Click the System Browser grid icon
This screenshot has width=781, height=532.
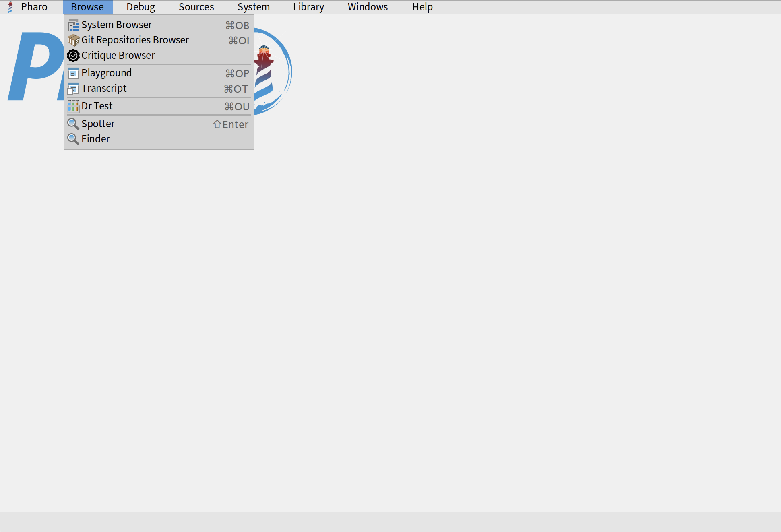73,25
